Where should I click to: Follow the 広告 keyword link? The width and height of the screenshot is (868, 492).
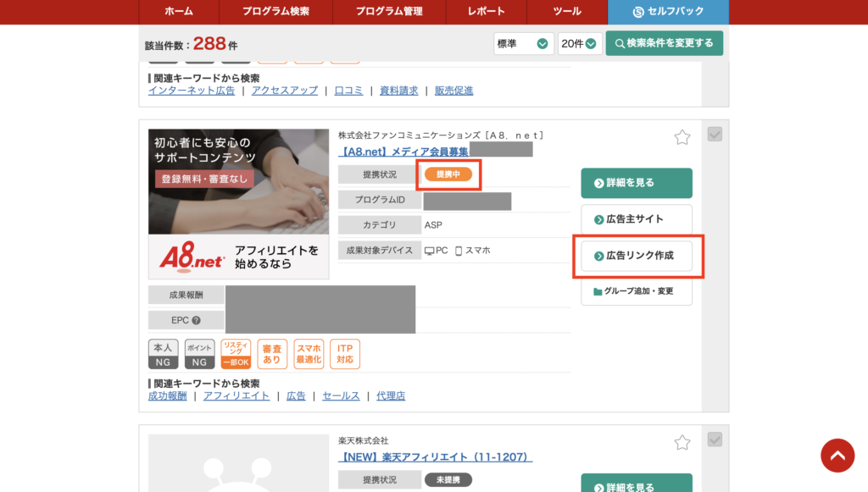pyautogui.click(x=296, y=395)
